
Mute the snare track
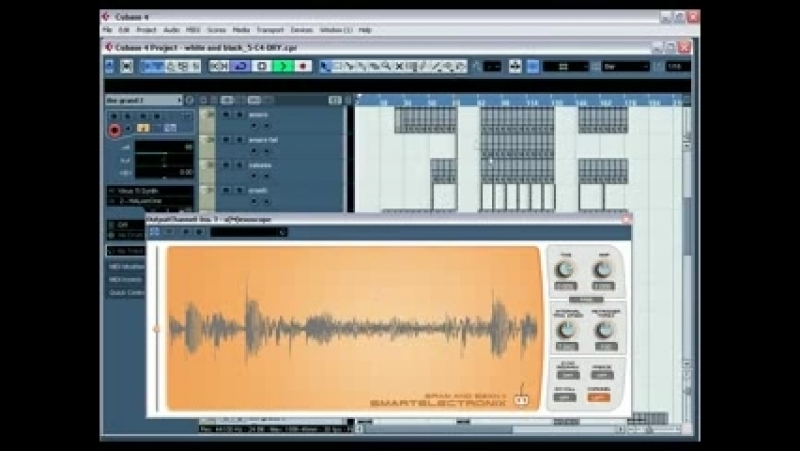[226, 115]
